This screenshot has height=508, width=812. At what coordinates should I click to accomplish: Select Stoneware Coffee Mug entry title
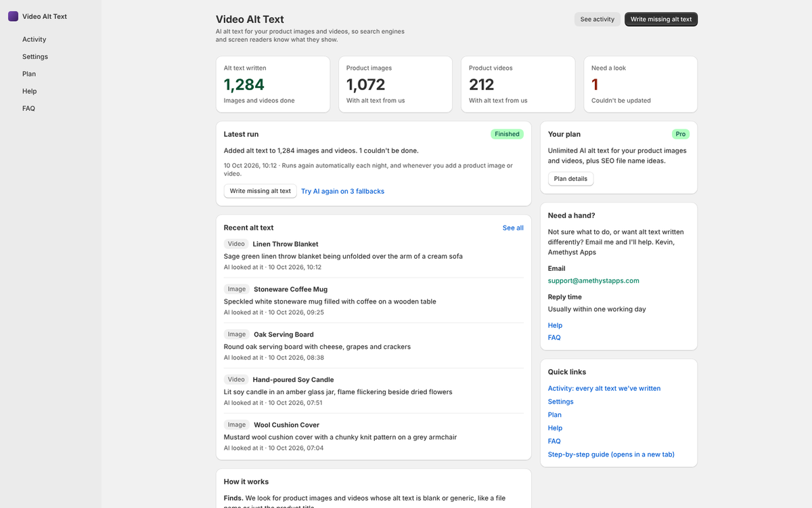click(290, 289)
